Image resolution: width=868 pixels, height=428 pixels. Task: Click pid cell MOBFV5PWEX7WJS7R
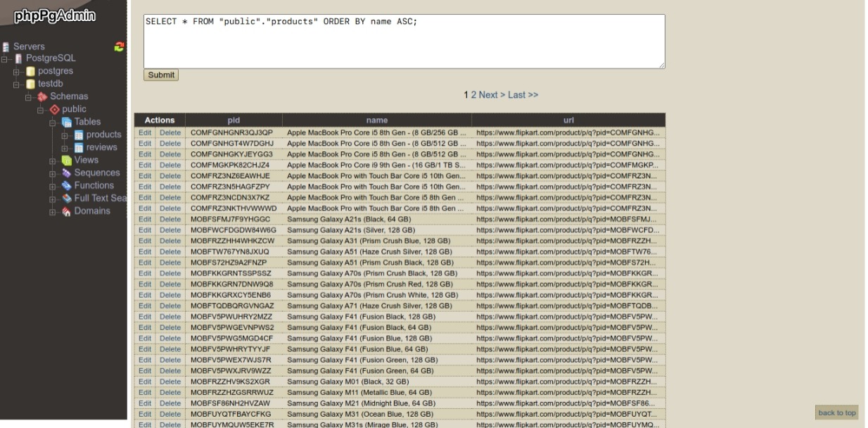(x=234, y=360)
